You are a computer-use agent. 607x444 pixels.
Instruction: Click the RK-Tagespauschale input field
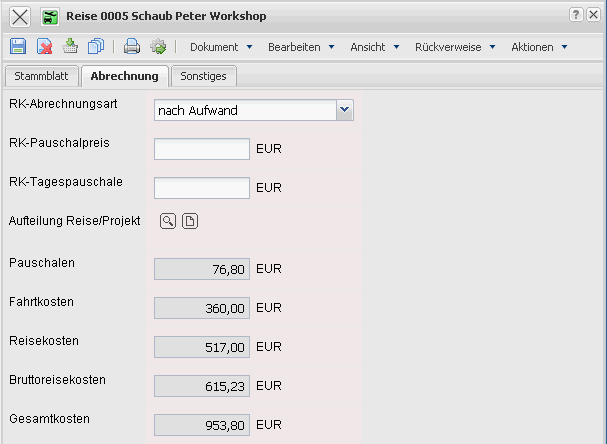point(202,188)
